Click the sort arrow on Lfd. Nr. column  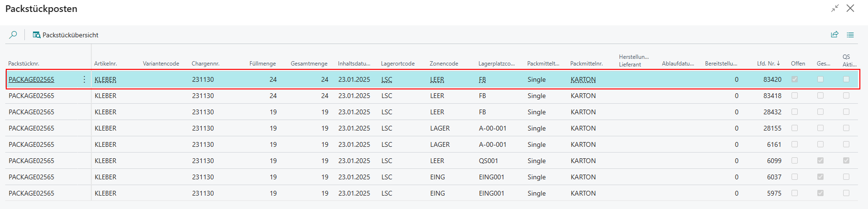point(778,63)
